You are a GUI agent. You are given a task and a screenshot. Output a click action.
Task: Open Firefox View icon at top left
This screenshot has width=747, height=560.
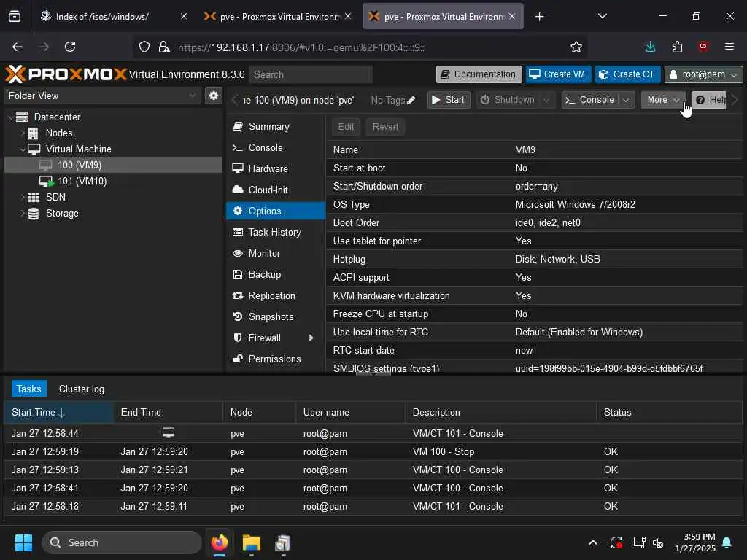15,17
